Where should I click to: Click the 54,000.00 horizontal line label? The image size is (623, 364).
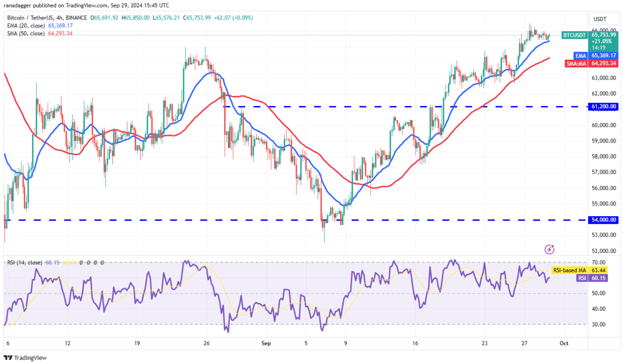pyautogui.click(x=604, y=220)
